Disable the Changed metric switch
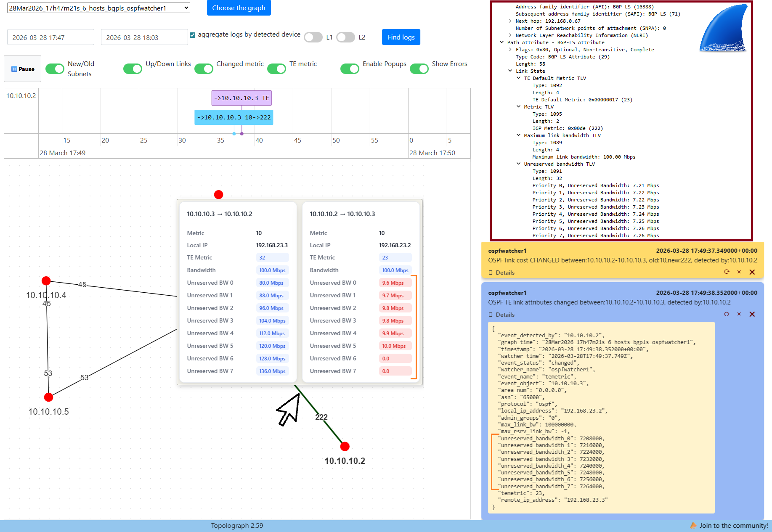 pyautogui.click(x=204, y=69)
